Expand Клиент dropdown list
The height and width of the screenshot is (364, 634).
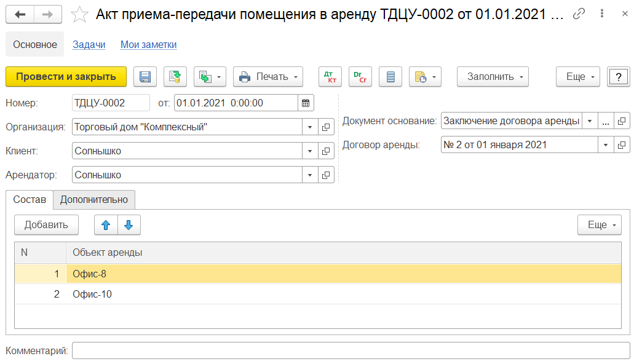tap(311, 151)
